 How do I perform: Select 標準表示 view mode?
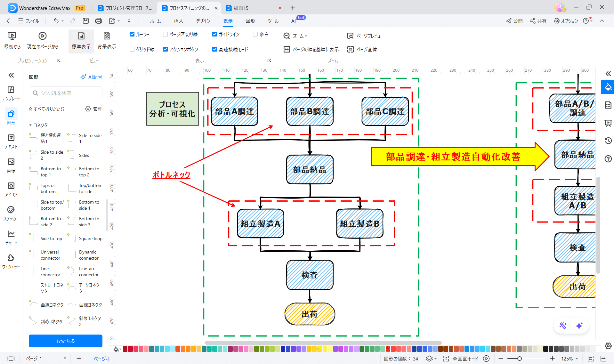tap(81, 41)
